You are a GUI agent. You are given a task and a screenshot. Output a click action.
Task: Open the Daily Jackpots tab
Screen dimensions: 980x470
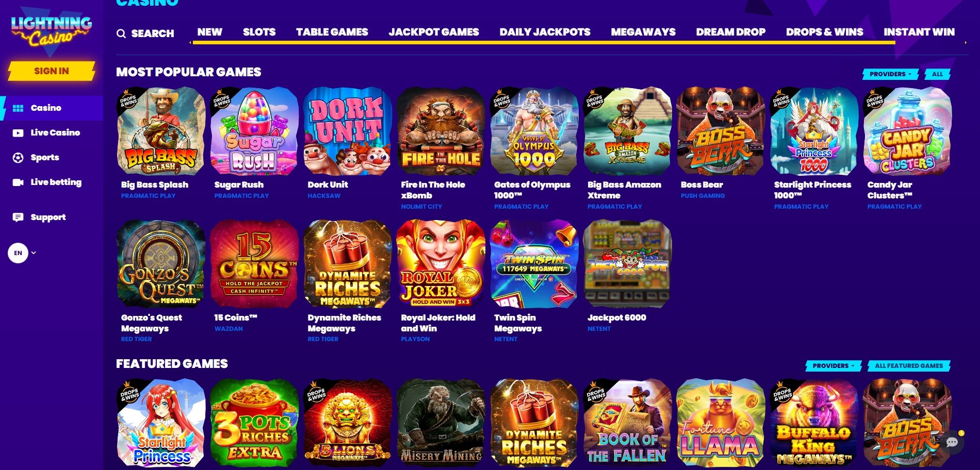click(545, 32)
